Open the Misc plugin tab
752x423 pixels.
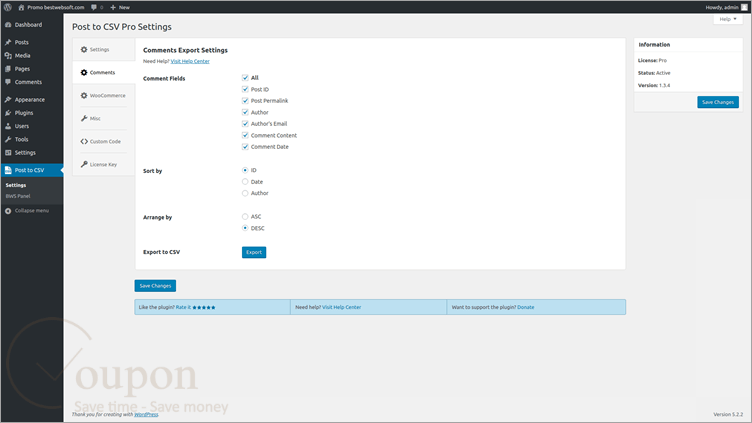[104, 118]
